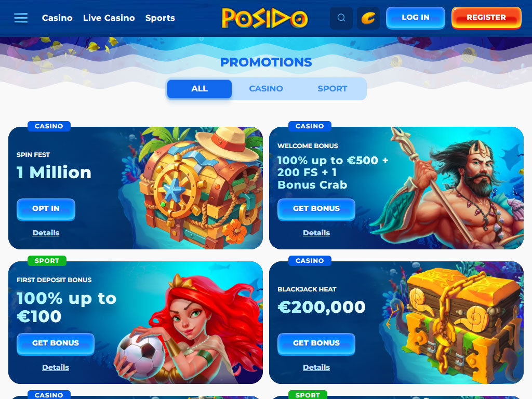Click the search magnifier icon
Screen dimensions: 532x399
coord(341,18)
